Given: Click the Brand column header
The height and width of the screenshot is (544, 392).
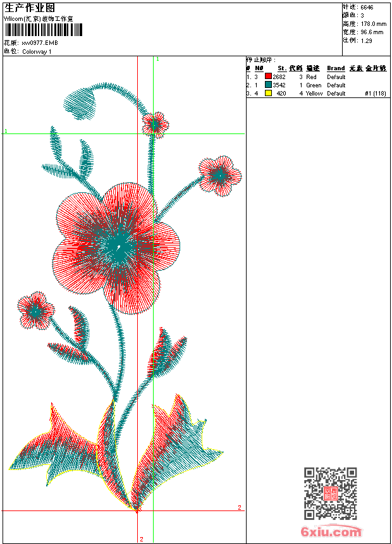Looking at the screenshot, I should click(336, 68).
